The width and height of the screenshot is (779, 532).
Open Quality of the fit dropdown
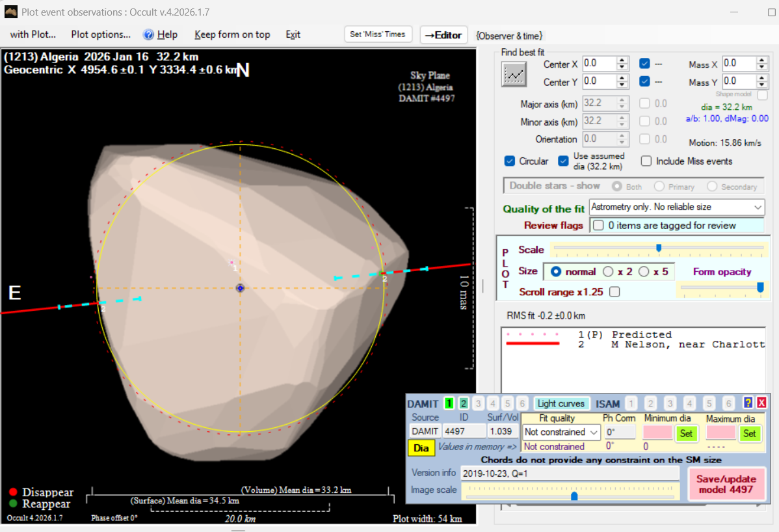[x=758, y=207]
